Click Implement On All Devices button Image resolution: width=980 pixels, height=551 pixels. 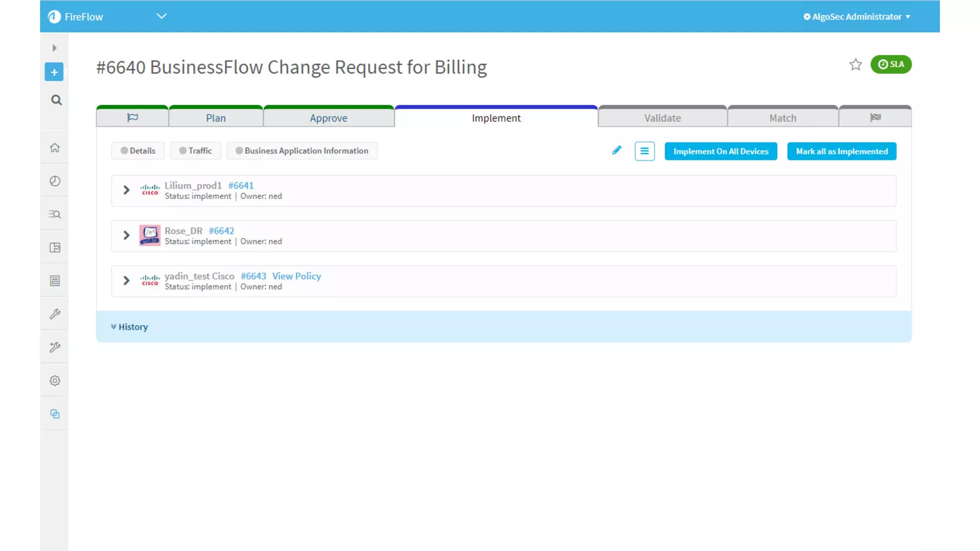pyautogui.click(x=721, y=151)
